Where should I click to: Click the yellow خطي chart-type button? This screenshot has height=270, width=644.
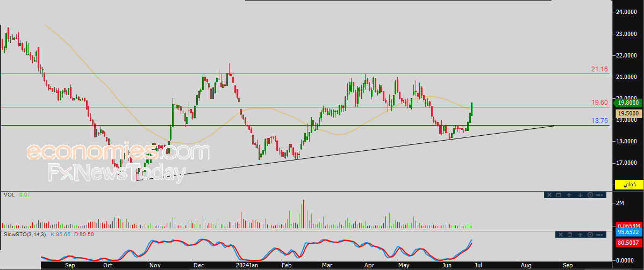(629, 185)
